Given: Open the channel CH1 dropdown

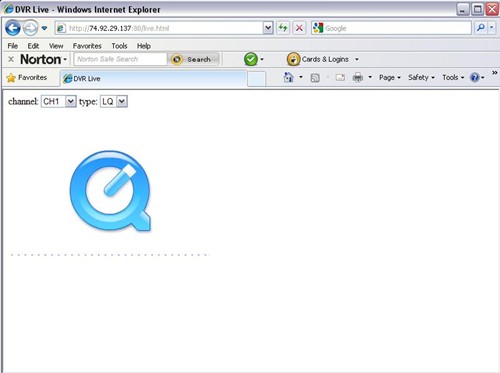Looking at the screenshot, I should pos(59,101).
